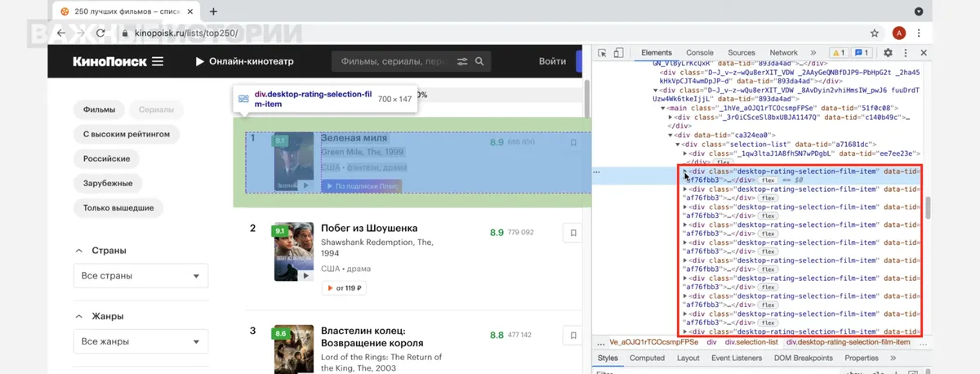This screenshot has height=374, width=980.
Task: Toggle С высоким рейтингом filter
Action: pyautogui.click(x=126, y=134)
